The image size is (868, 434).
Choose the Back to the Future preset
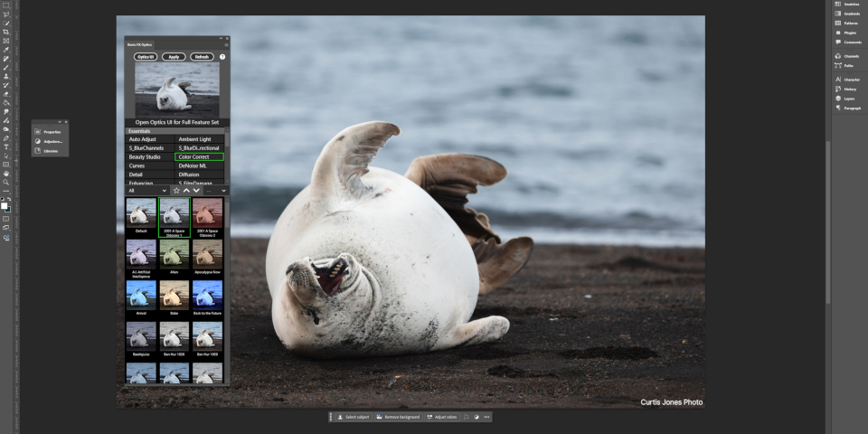(x=207, y=296)
